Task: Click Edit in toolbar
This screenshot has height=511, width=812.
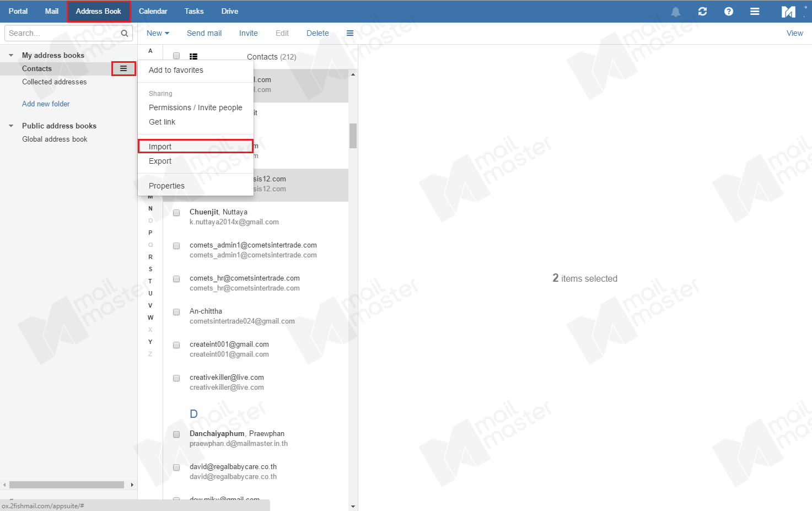Action: point(282,33)
